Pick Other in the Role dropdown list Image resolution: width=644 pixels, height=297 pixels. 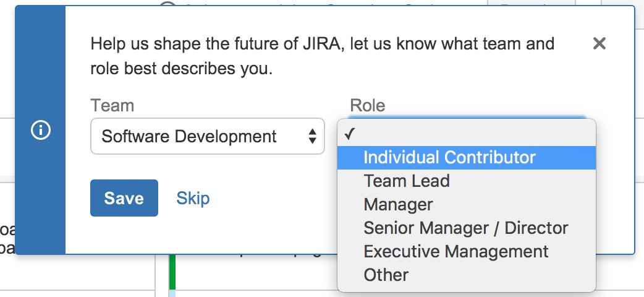pyautogui.click(x=386, y=275)
